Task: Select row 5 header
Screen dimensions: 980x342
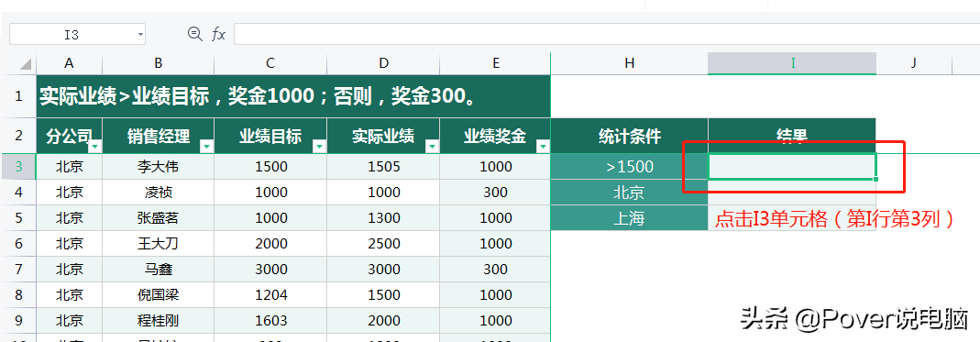Action: pyautogui.click(x=18, y=218)
